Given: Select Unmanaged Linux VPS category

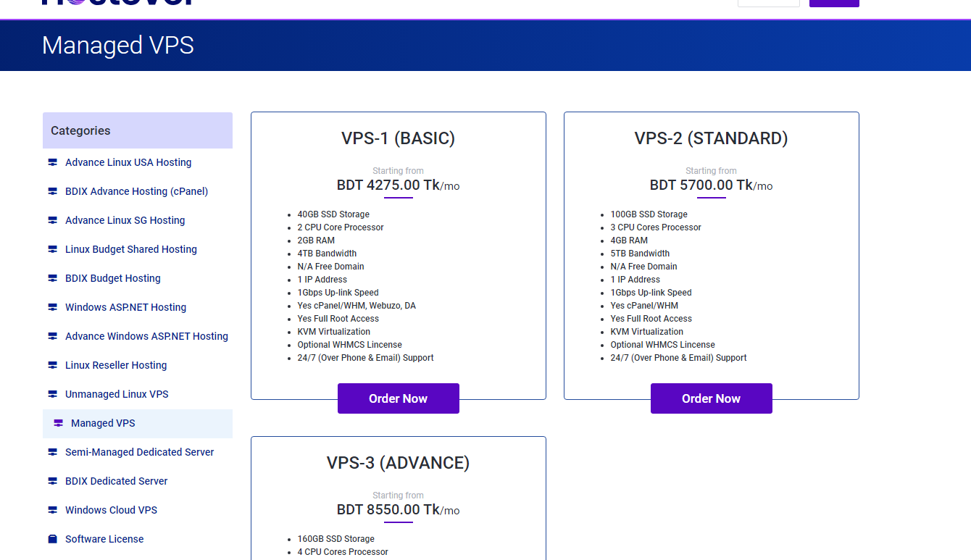Looking at the screenshot, I should 117,394.
